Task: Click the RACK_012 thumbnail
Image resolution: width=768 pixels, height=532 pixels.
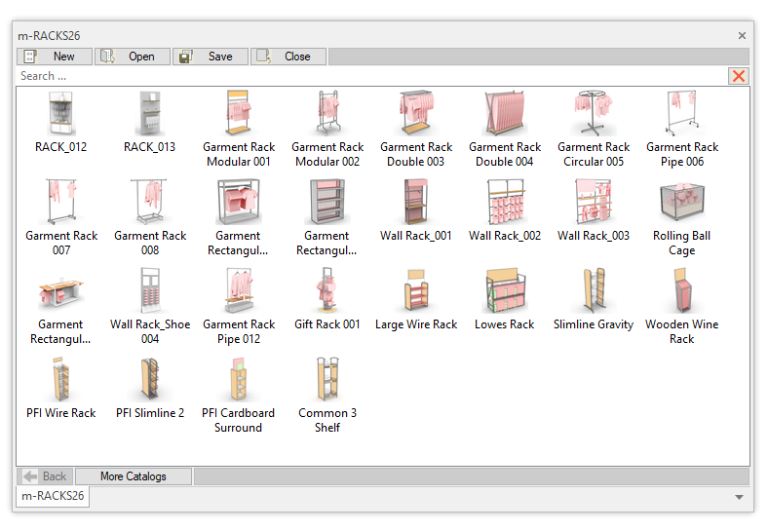Action: pos(61,115)
